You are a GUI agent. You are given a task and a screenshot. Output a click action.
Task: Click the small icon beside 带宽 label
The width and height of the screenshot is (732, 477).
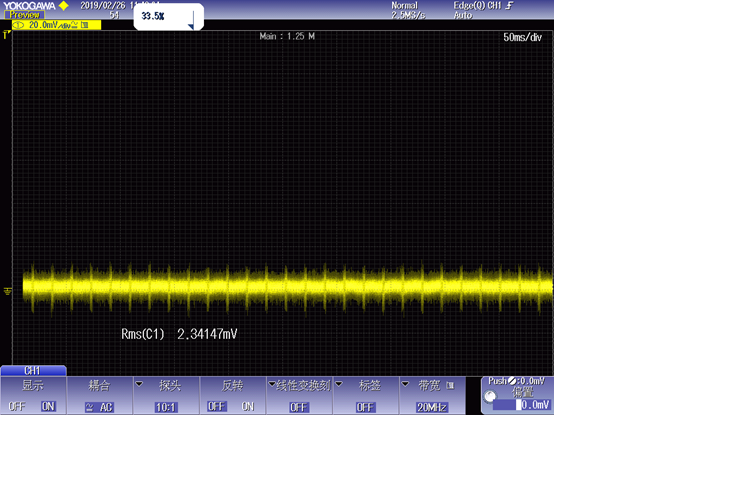tap(450, 386)
